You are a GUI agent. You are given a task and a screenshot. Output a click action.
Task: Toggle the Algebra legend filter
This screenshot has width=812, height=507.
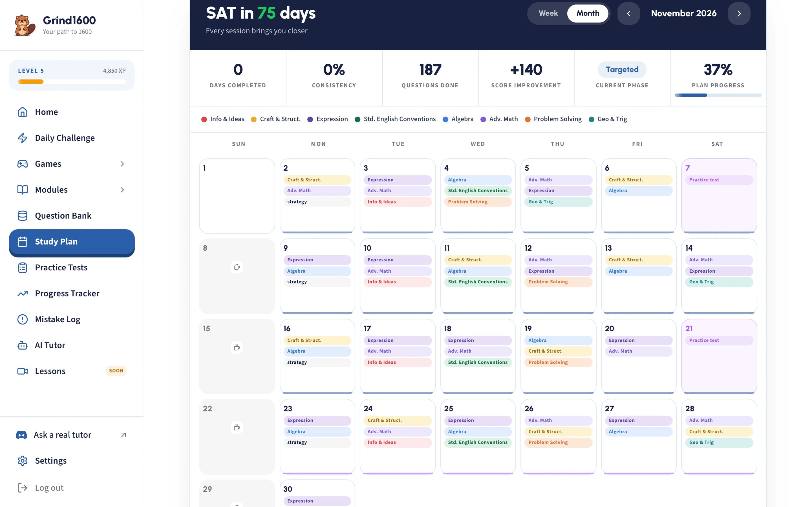click(x=458, y=119)
